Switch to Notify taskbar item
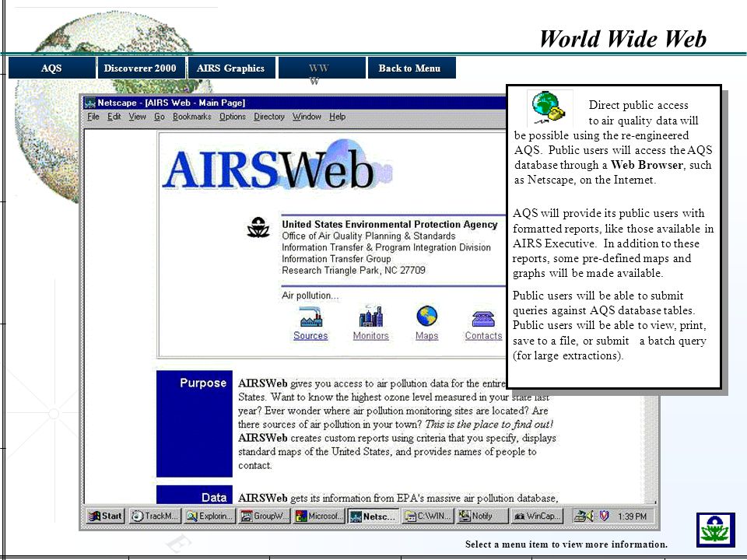This screenshot has height=560, width=747. pyautogui.click(x=482, y=516)
